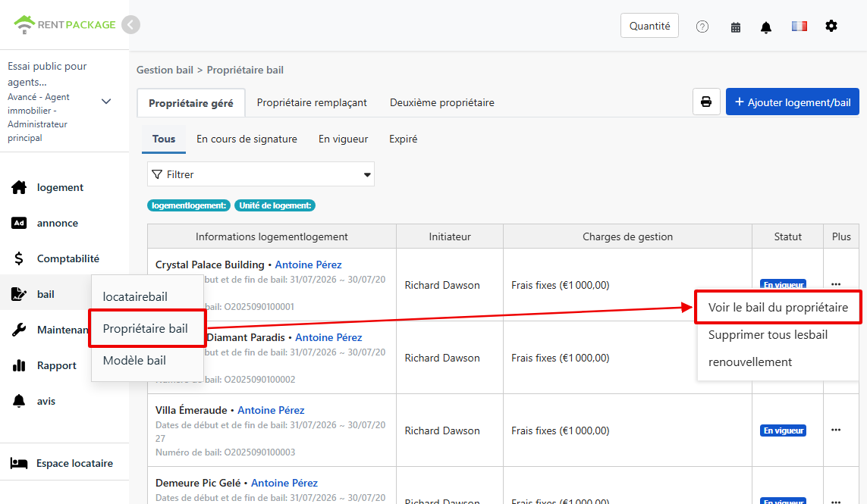Click the Statut column header
The width and height of the screenshot is (867, 504).
pos(787,236)
